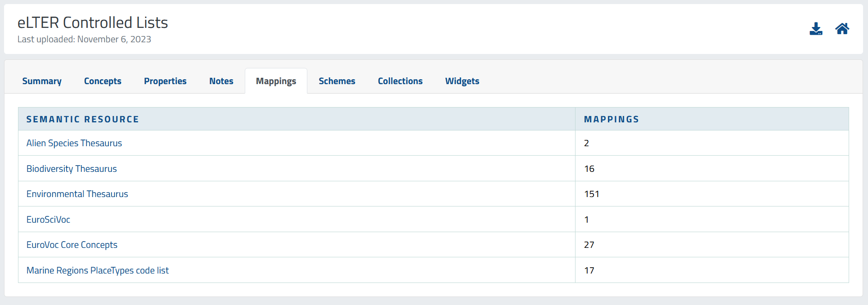Click the Semantic Resource column header
Screen dimensions: 868x305
[x=83, y=119]
